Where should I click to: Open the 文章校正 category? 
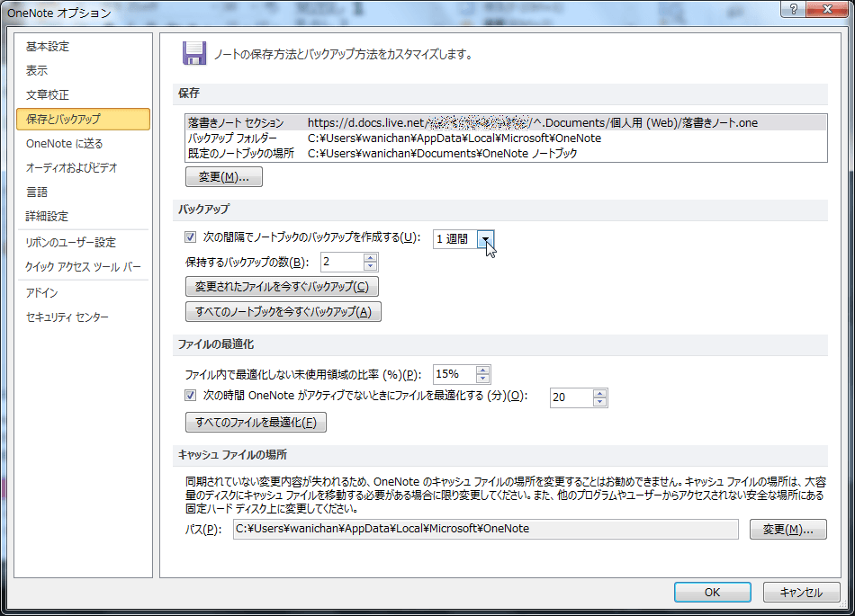[x=83, y=94]
